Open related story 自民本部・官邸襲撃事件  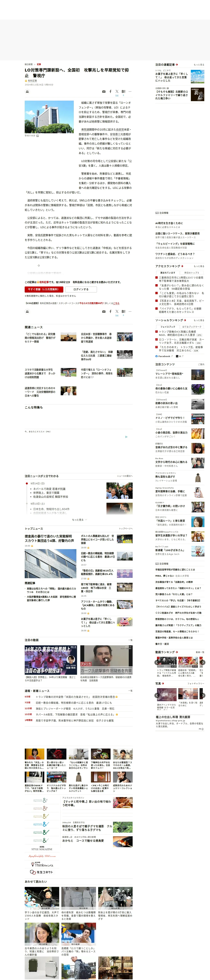[96, 338]
